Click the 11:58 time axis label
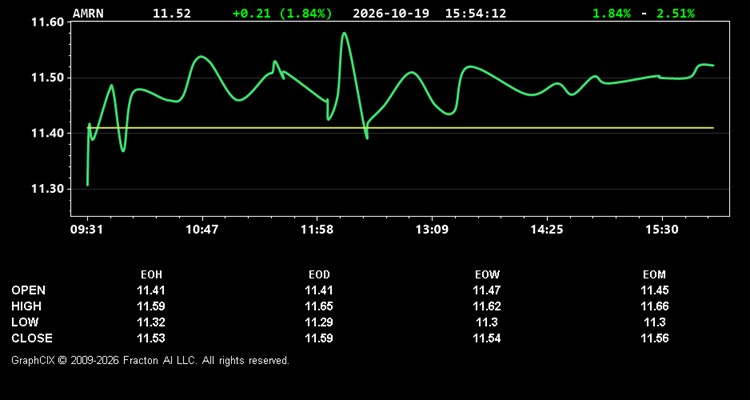 (317, 230)
